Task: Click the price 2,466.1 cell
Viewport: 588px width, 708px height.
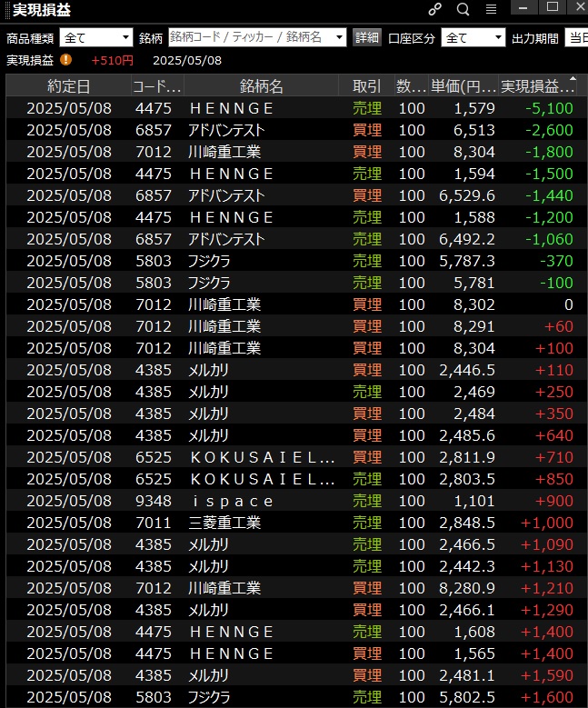Action: [467, 610]
